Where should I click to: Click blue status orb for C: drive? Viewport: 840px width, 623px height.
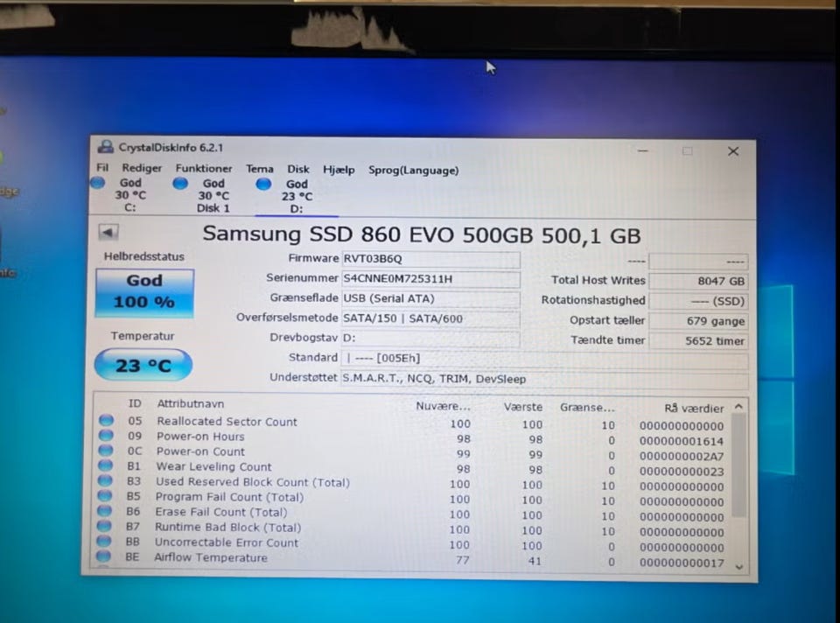(x=97, y=183)
